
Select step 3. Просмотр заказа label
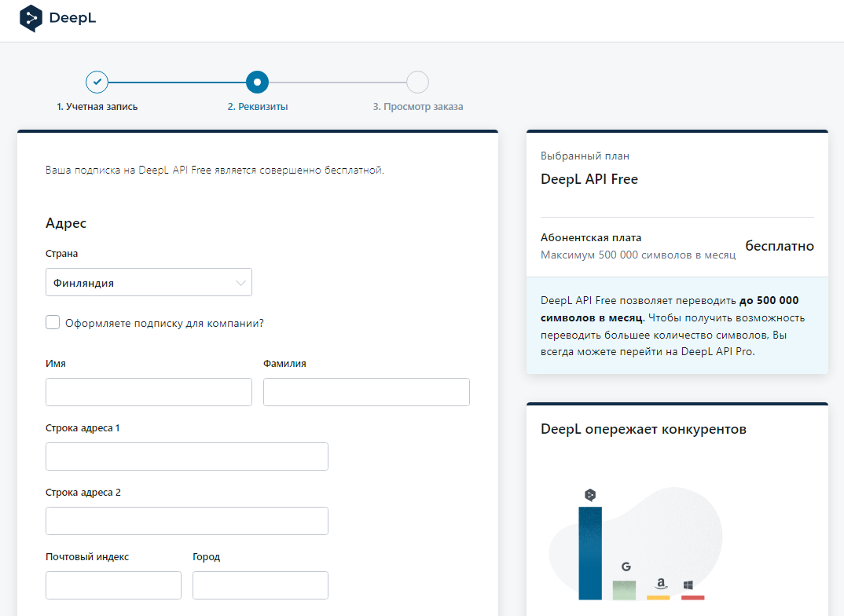point(417,107)
